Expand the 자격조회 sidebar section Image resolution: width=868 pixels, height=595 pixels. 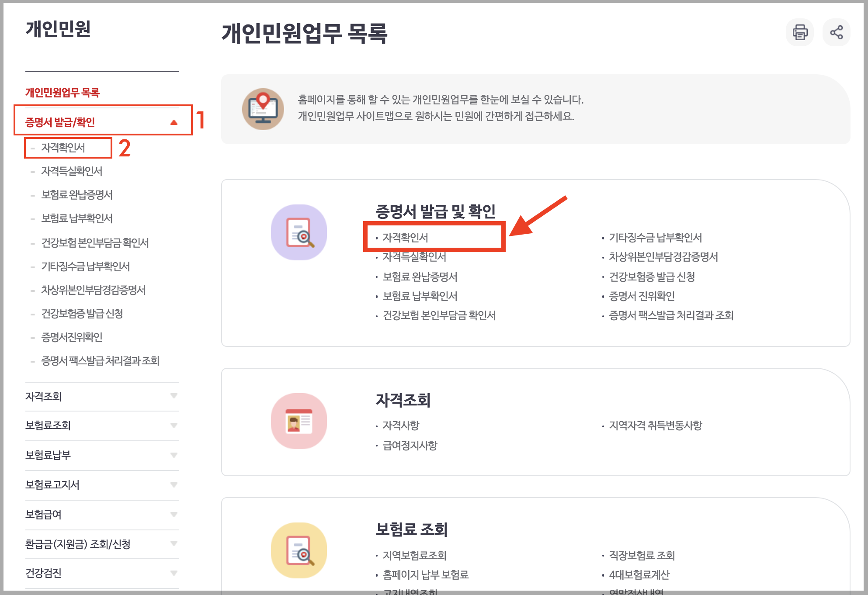pyautogui.click(x=174, y=396)
